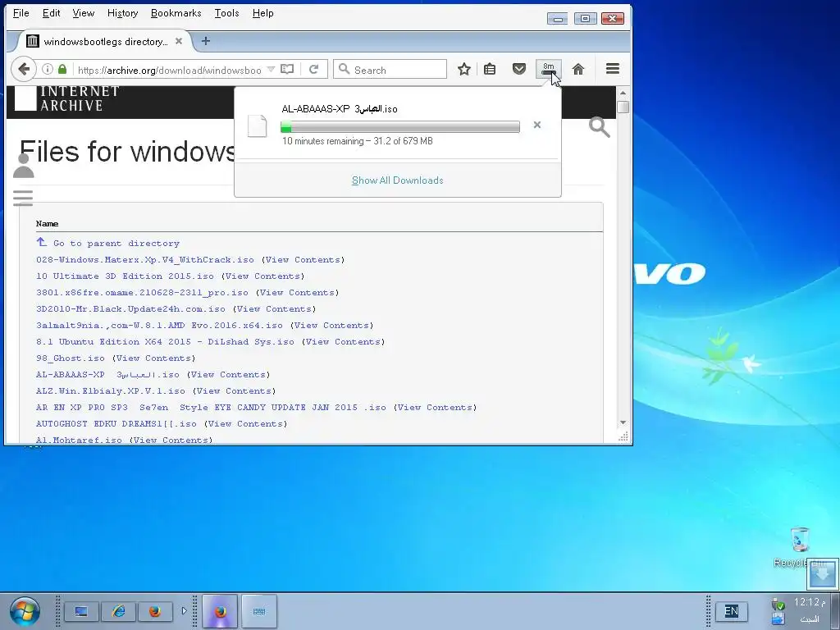
Task: Open the Bookmarks menu
Action: pos(176,13)
